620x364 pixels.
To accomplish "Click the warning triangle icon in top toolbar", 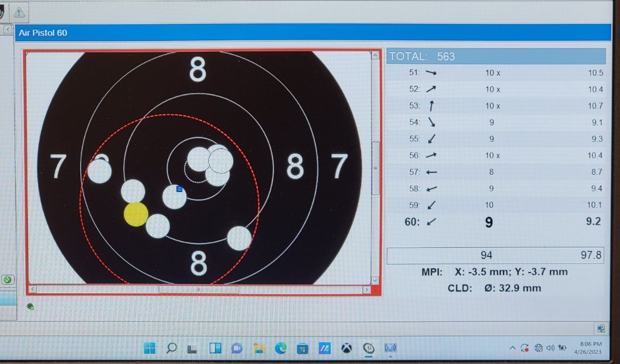I will (18, 13).
